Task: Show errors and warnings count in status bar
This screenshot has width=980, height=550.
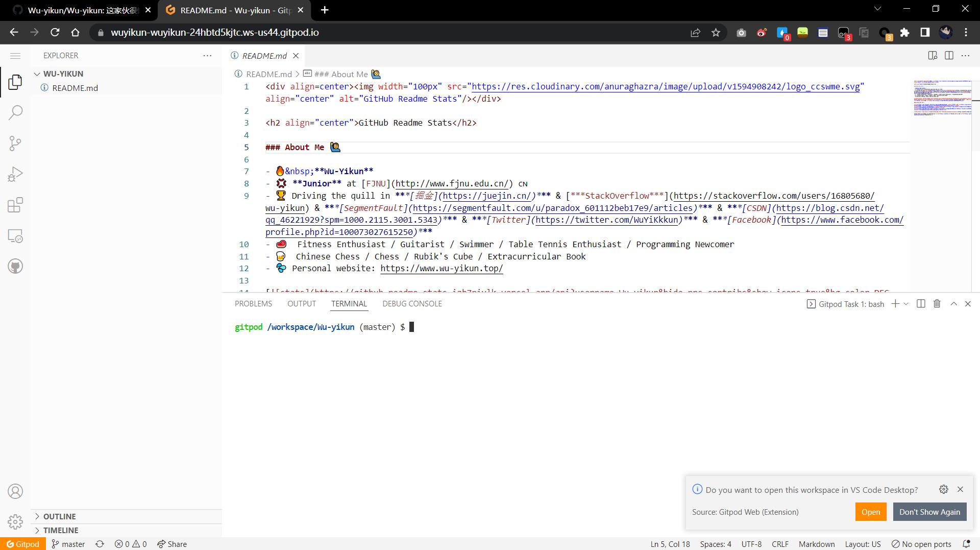Action: click(131, 544)
